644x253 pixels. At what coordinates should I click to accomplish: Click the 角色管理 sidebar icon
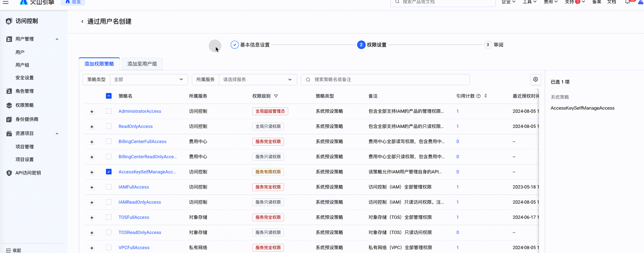click(x=9, y=91)
